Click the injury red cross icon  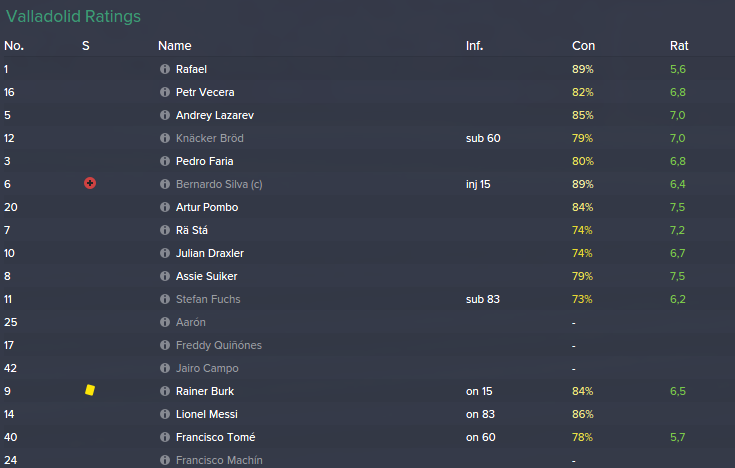coord(90,183)
